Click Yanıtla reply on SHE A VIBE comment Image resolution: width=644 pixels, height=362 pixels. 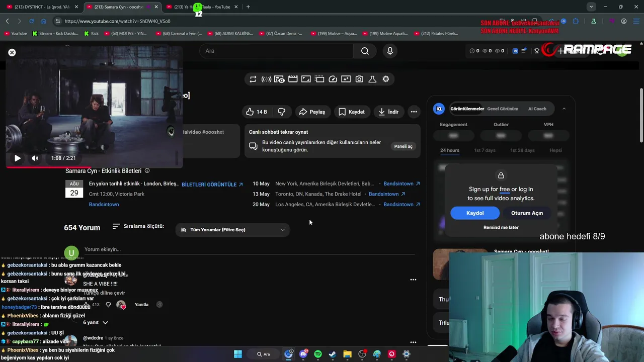point(141,305)
